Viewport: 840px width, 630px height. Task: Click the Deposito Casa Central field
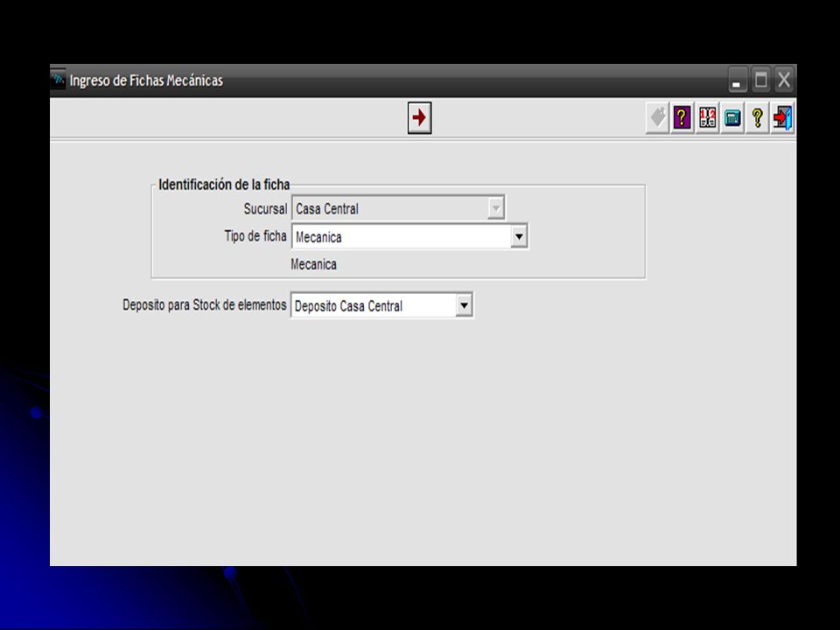coord(382,305)
